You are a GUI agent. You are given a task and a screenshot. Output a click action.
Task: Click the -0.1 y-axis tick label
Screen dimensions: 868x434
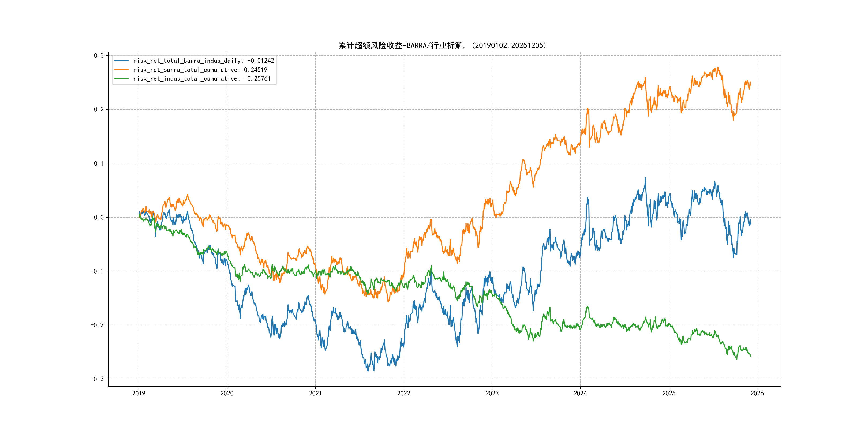[x=97, y=271]
